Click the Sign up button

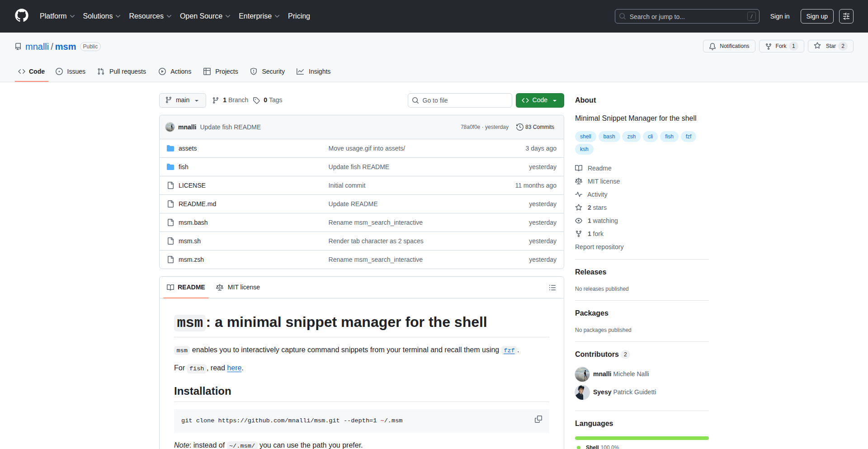tap(817, 16)
